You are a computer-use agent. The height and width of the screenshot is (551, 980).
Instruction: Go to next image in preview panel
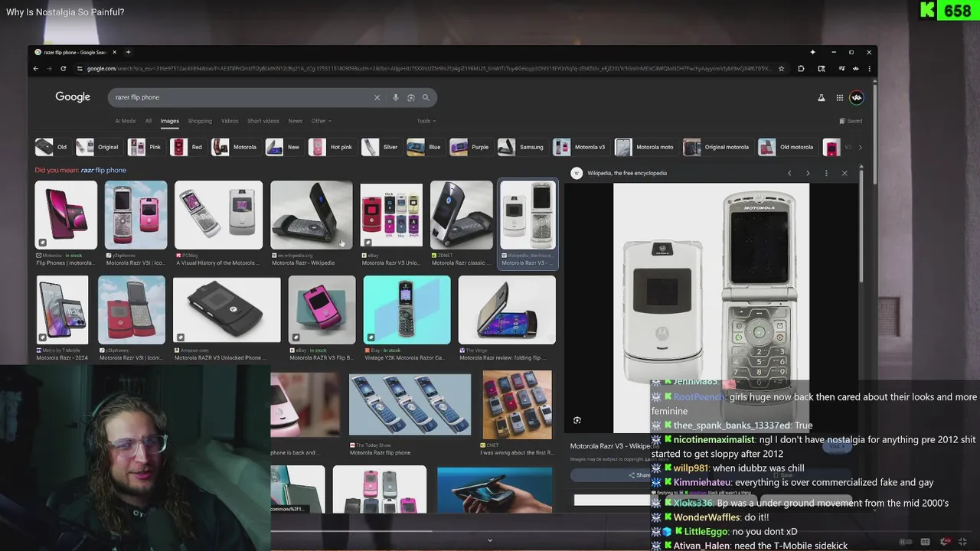pos(808,173)
